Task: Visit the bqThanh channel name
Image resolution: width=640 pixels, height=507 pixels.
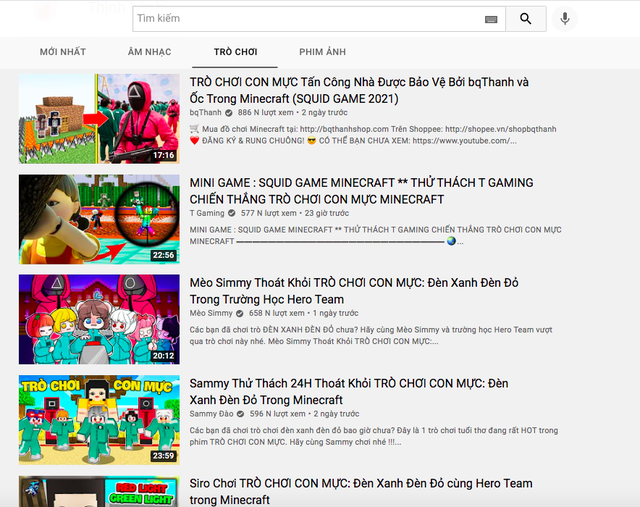Action: point(205,113)
